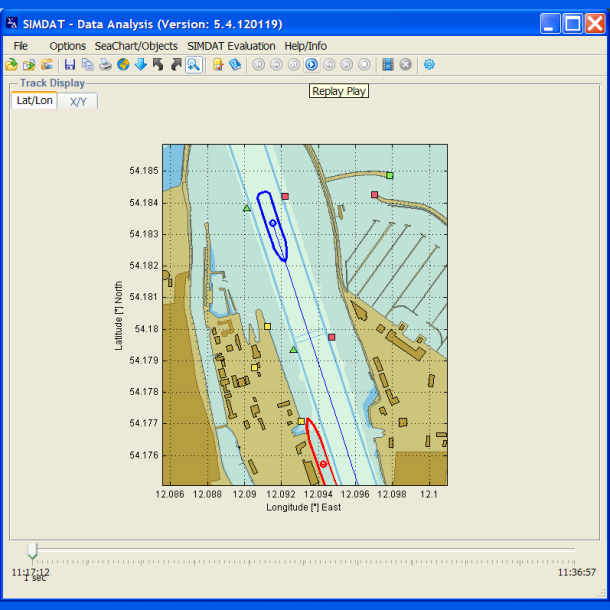Open the SeaChart/Objects menu
The height and width of the screenshot is (610, 610).
pyautogui.click(x=136, y=46)
